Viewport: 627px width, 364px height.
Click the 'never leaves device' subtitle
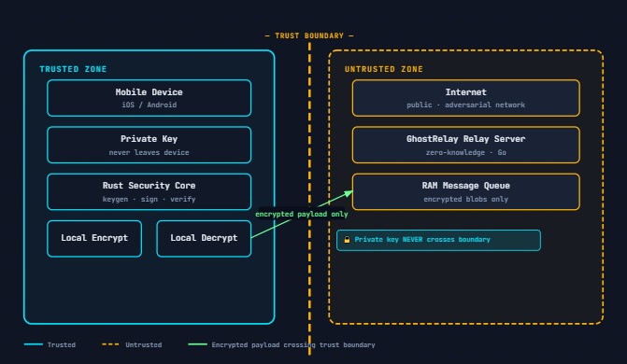150,152
